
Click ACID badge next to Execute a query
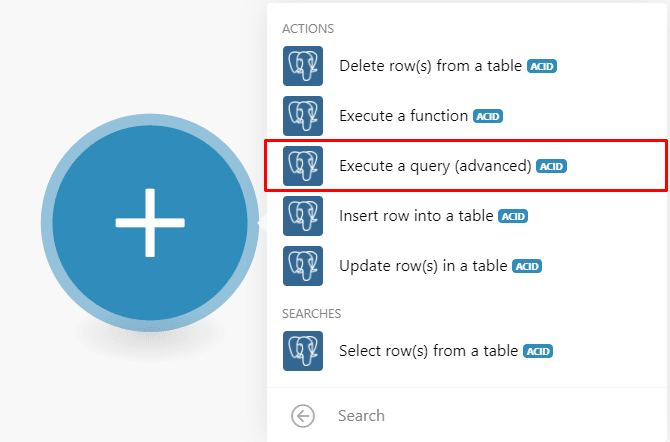[552, 167]
